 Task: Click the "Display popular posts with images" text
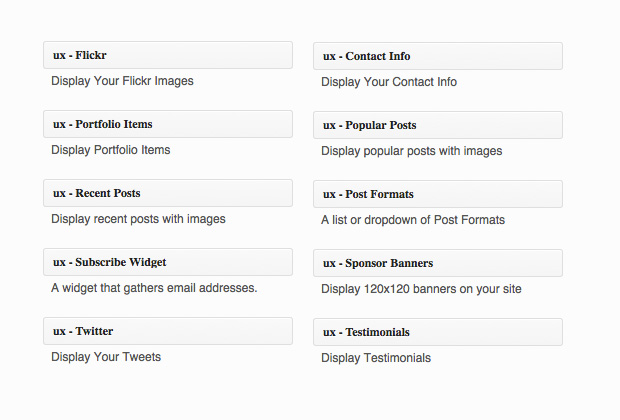pos(411,151)
